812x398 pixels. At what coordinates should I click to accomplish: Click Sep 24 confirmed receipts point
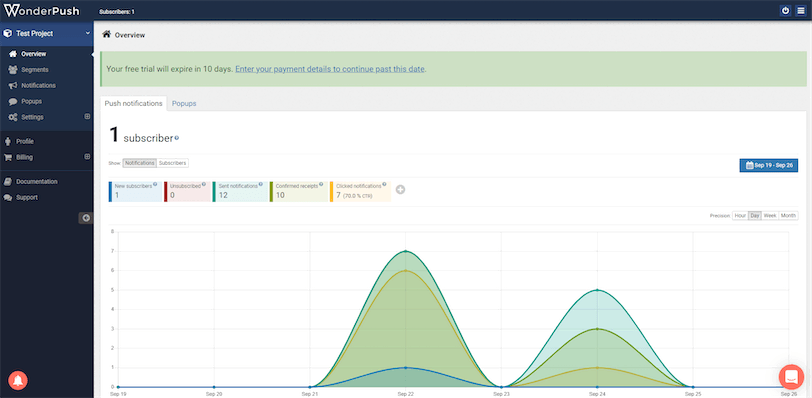click(598, 329)
